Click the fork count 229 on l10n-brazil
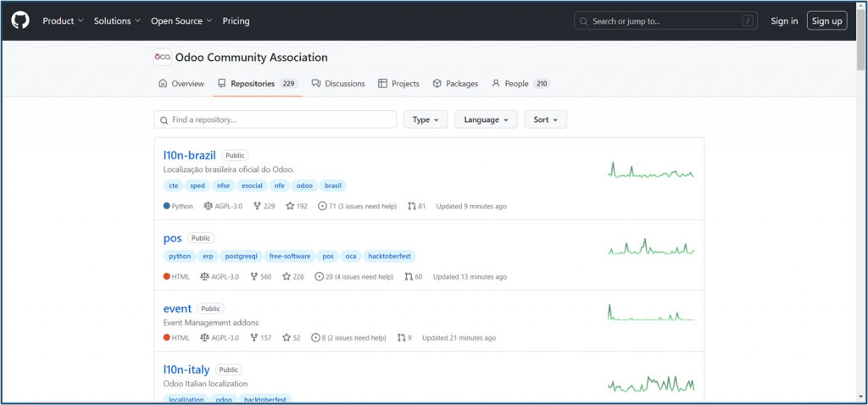 click(264, 207)
